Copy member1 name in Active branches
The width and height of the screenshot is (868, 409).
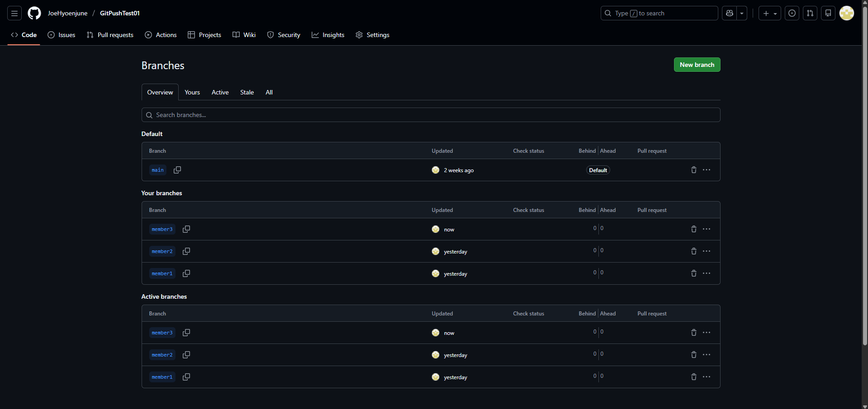click(186, 377)
